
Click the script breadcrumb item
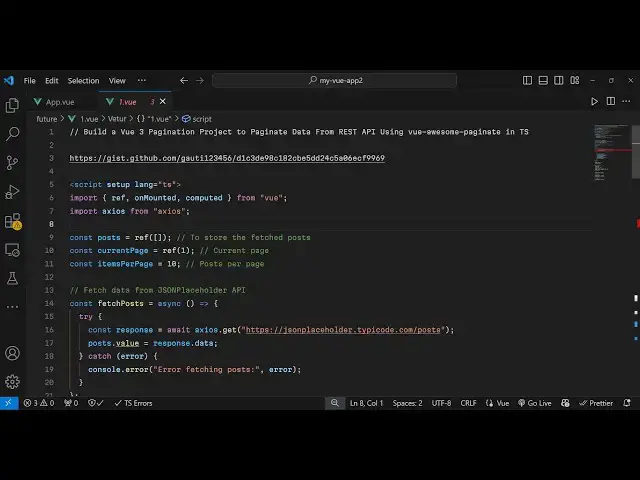click(x=197, y=119)
